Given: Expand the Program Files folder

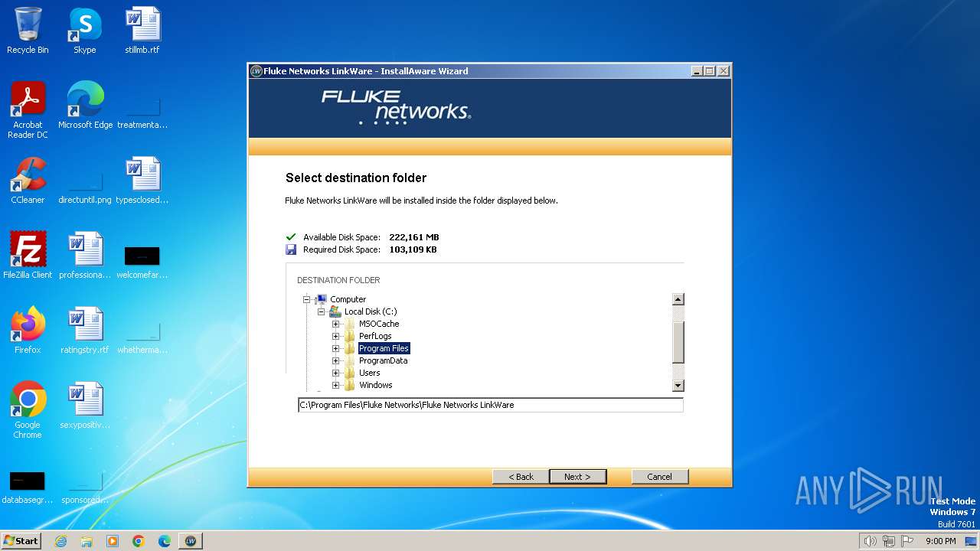Looking at the screenshot, I should (x=335, y=348).
